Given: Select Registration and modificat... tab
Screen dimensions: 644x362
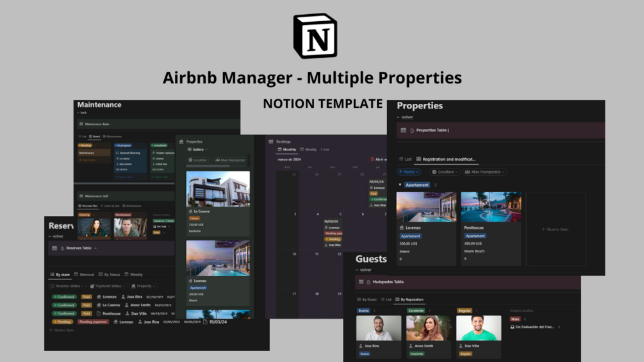Looking at the screenshot, I should 446,160.
